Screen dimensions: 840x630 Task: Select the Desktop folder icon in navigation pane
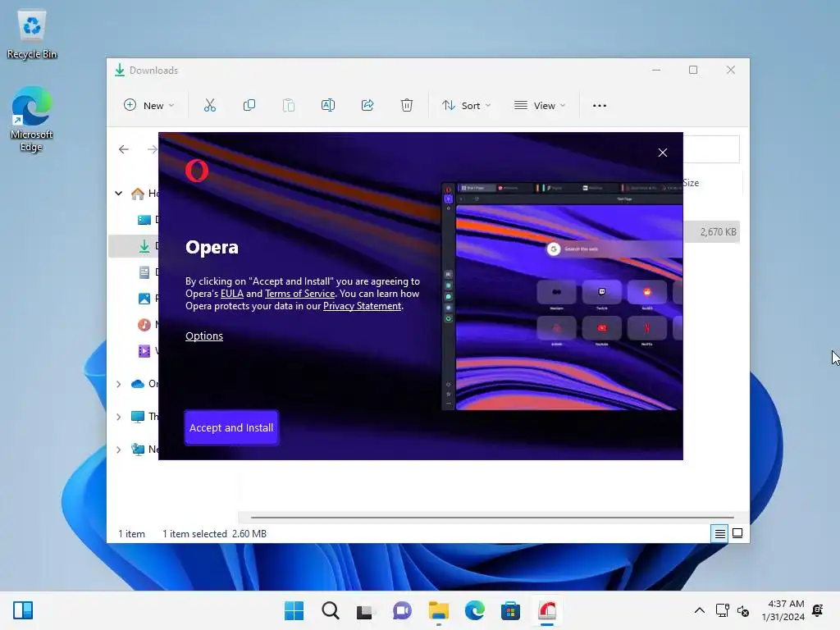point(144,220)
